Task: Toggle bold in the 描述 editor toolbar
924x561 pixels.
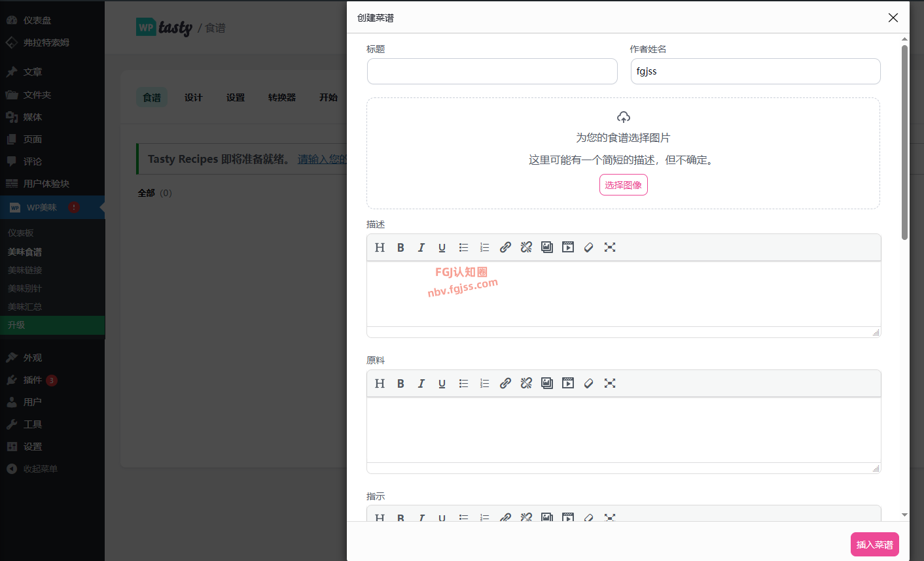Action: point(400,247)
